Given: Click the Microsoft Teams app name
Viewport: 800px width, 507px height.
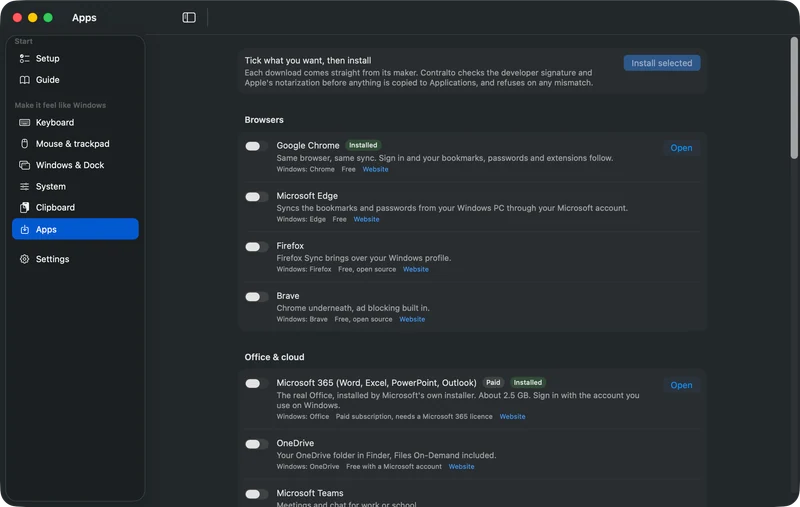Looking at the screenshot, I should coord(310,493).
